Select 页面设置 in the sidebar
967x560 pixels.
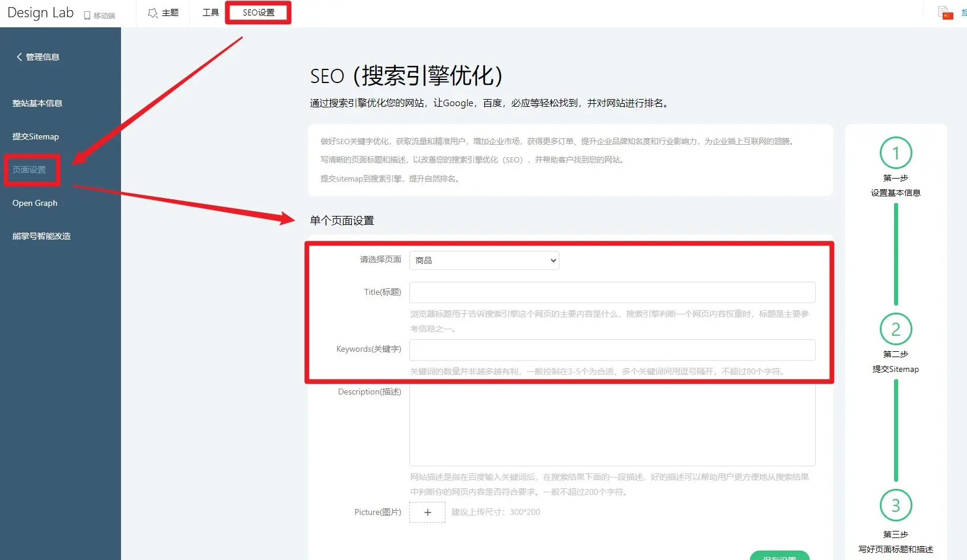click(x=29, y=170)
